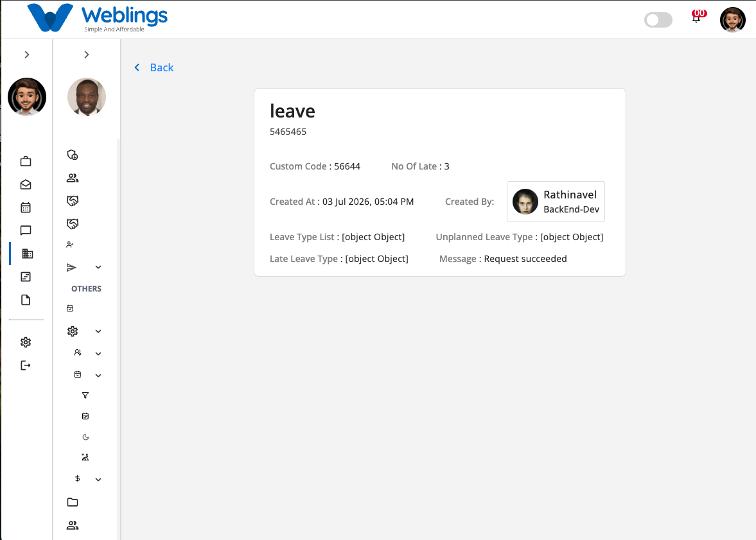The height and width of the screenshot is (540, 756).
Task: Open the calendar-check icon under OTHERS
Action: (x=70, y=308)
